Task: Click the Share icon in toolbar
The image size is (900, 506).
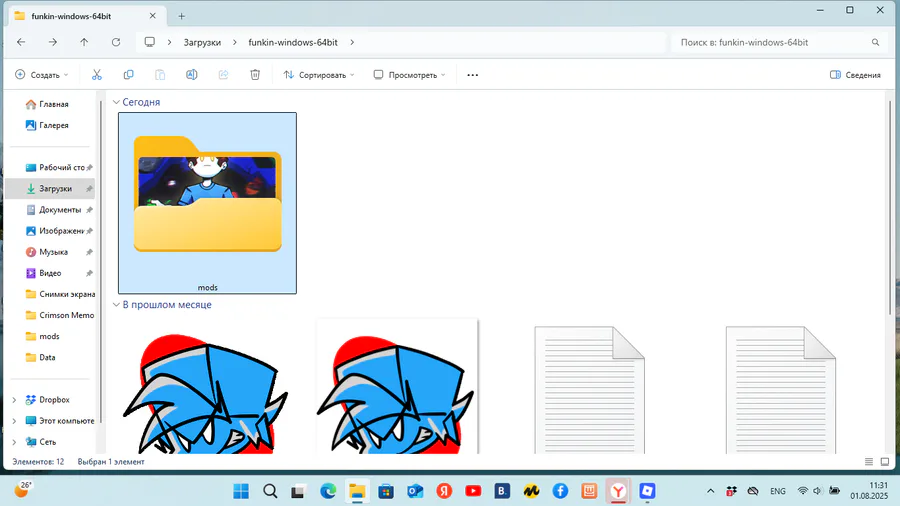Action: [223, 75]
